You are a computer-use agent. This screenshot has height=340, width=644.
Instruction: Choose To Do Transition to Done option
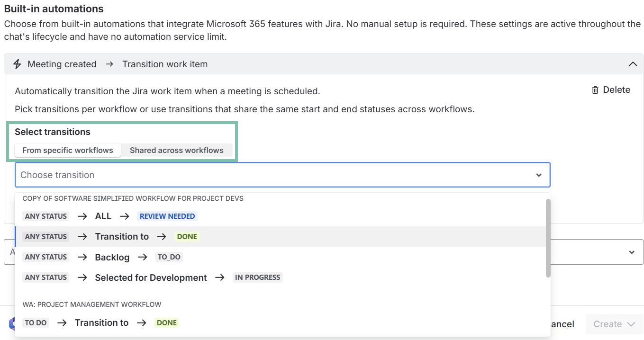[x=101, y=323]
